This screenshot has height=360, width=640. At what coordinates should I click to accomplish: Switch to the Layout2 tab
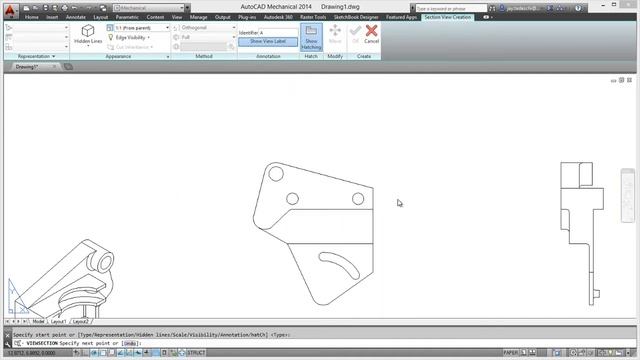tap(80, 322)
